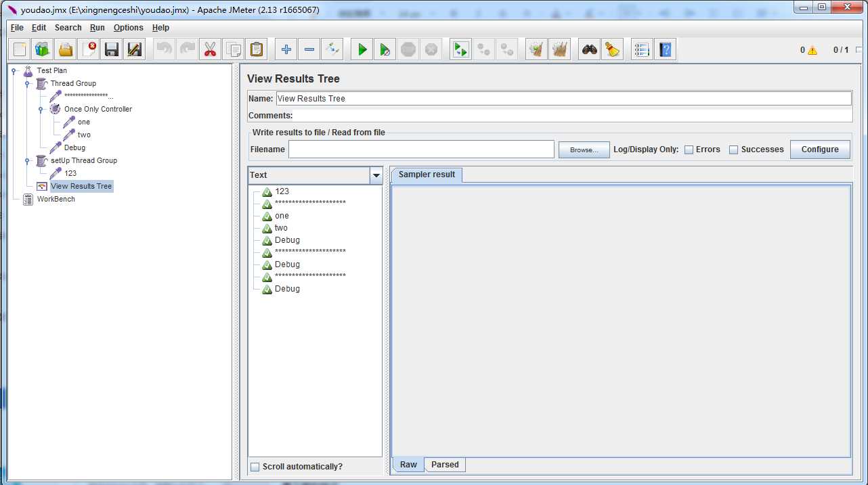Image resolution: width=868 pixels, height=485 pixels.
Task: Open the Text renderer dropdown
Action: 376,175
